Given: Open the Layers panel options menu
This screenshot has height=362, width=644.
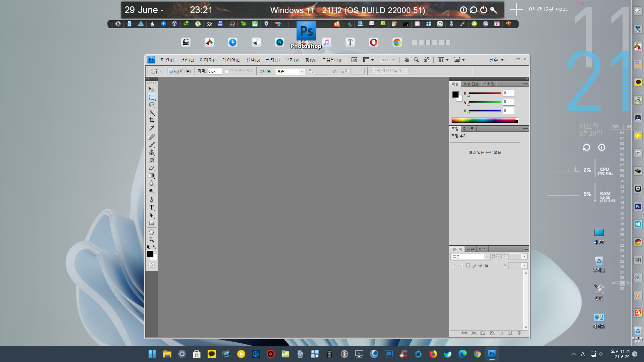Looking at the screenshot, I should [525, 249].
